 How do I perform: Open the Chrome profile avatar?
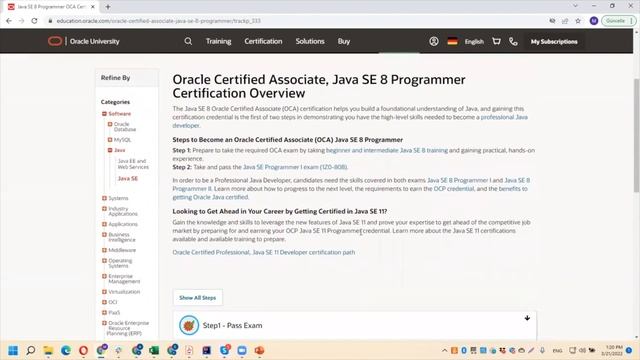(594, 21)
